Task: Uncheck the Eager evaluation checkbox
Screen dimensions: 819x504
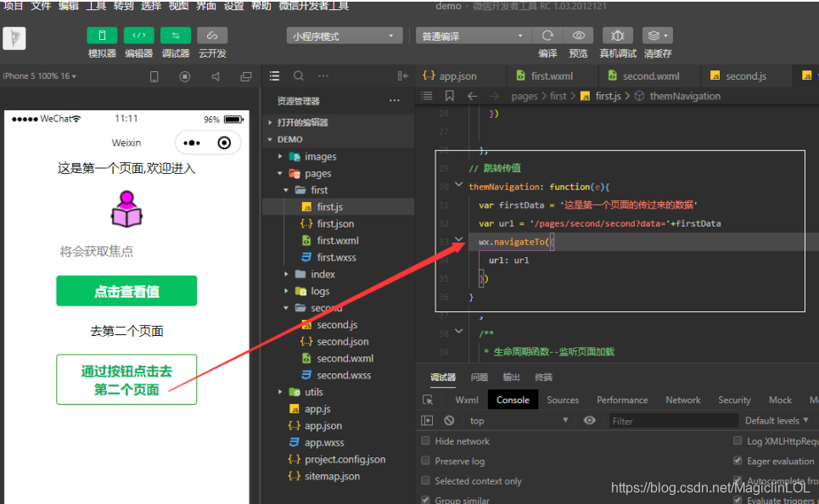Action: pyautogui.click(x=738, y=461)
